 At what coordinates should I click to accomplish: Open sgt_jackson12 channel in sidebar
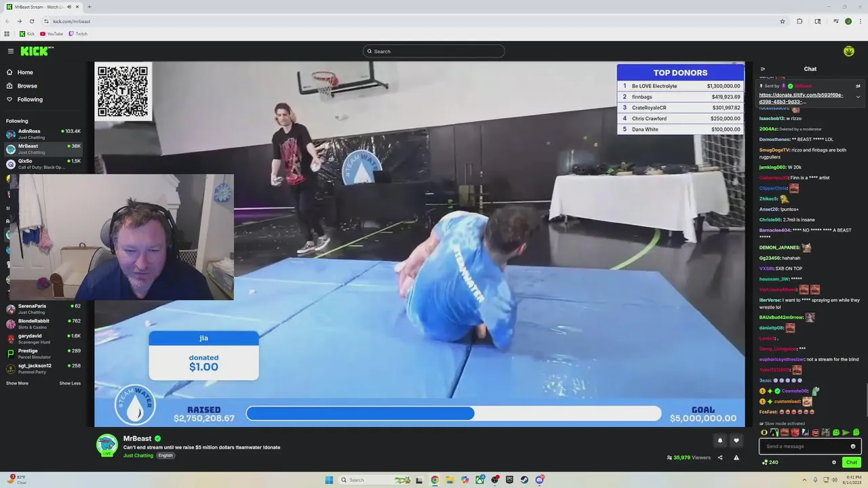[43, 368]
